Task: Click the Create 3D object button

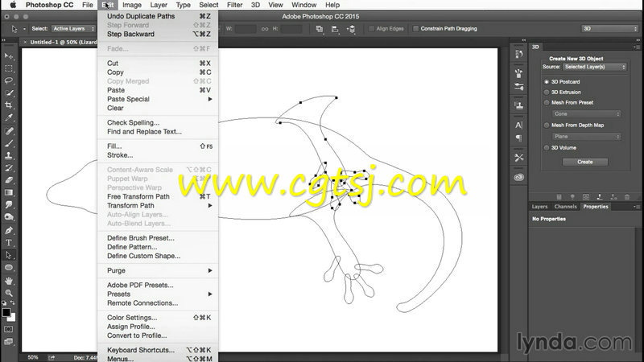Action: click(x=585, y=162)
